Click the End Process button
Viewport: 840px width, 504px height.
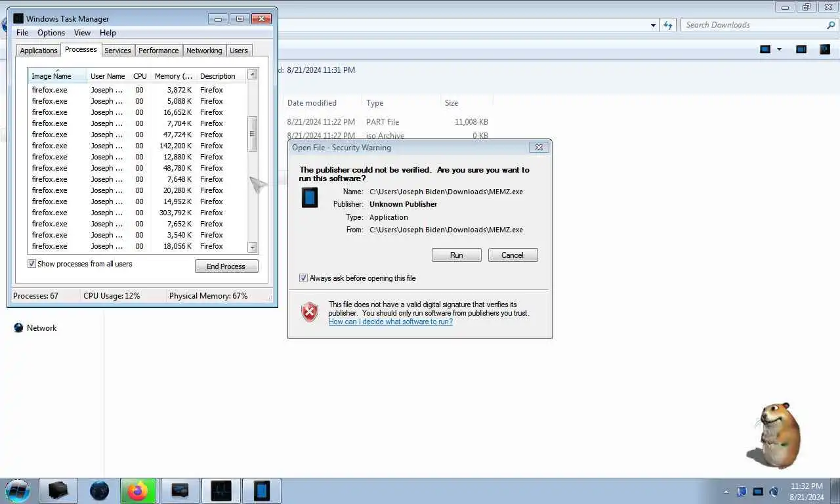point(226,266)
